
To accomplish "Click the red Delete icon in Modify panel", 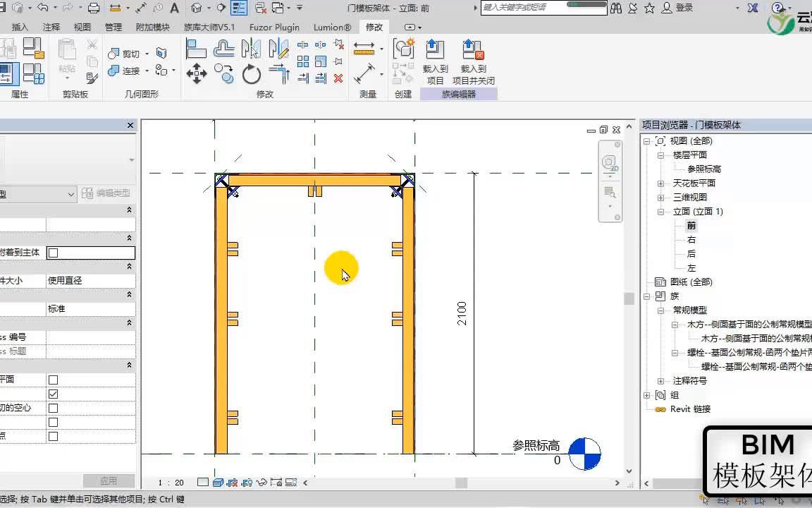I will (338, 78).
